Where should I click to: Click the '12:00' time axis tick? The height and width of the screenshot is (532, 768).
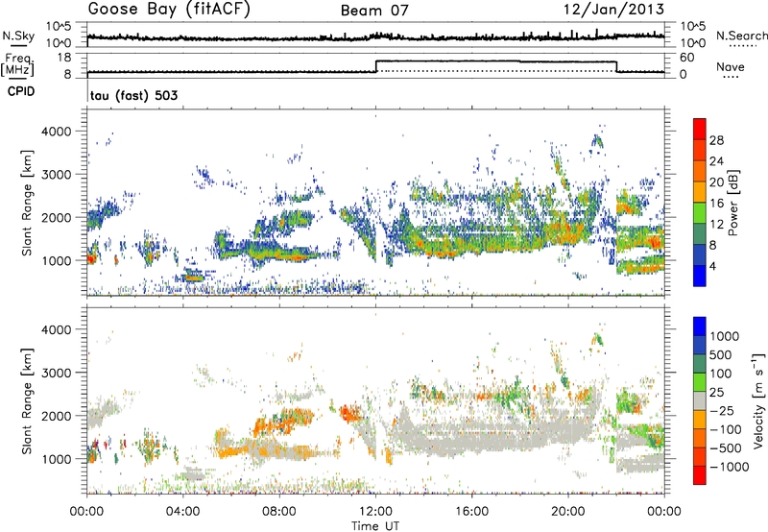(x=375, y=512)
